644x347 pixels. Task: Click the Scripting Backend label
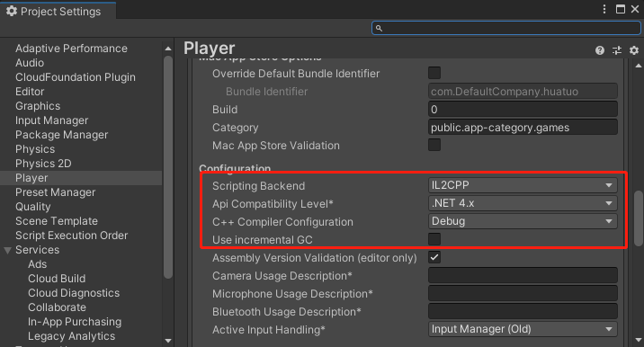(258, 185)
